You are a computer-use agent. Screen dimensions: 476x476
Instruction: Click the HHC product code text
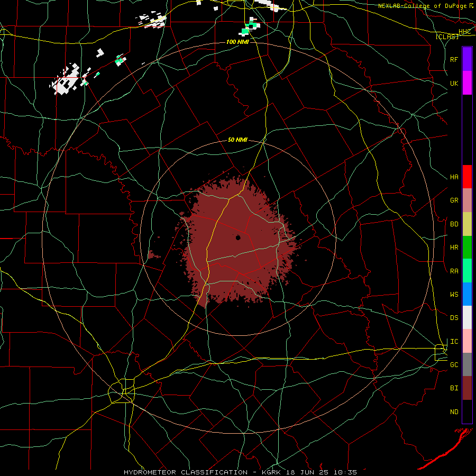click(465, 32)
